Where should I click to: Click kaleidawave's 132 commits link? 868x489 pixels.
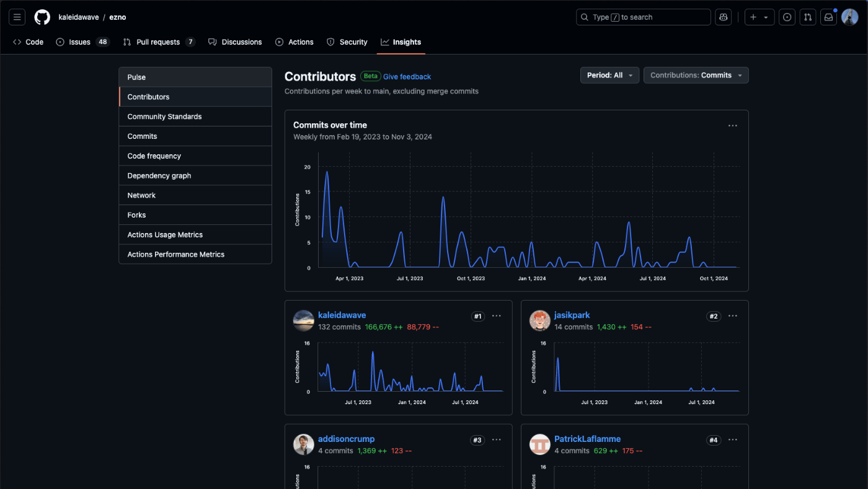click(x=339, y=327)
